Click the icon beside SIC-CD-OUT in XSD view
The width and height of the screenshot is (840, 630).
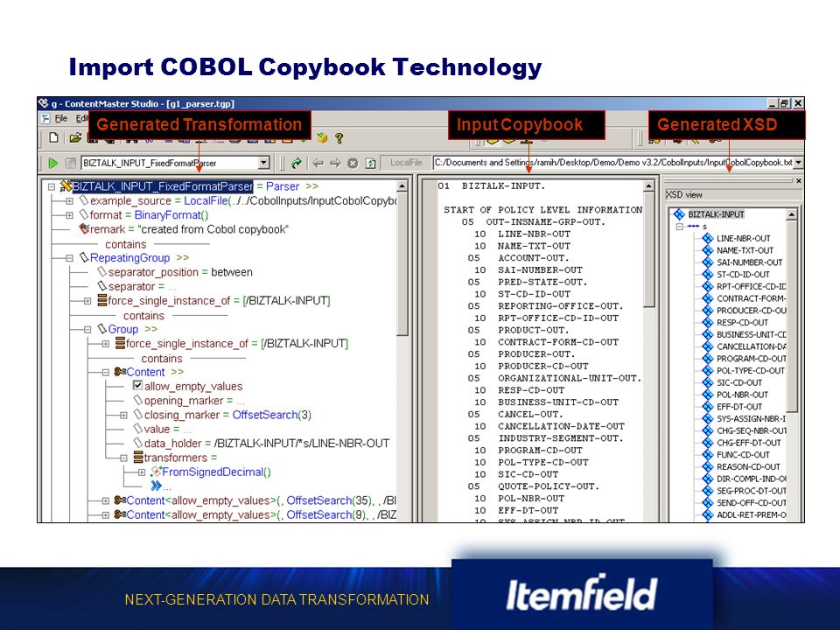(x=708, y=382)
